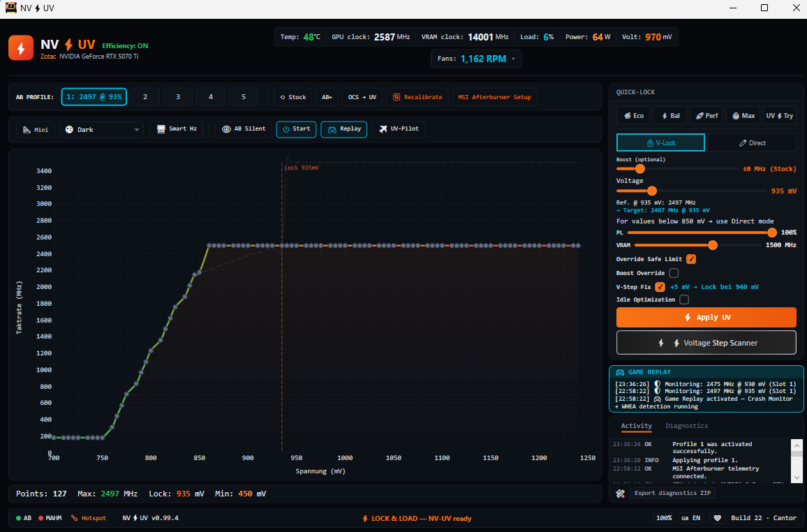Screen dimensions: 807x532
Task: Open the Dark theme dropdown
Action: [102, 130]
